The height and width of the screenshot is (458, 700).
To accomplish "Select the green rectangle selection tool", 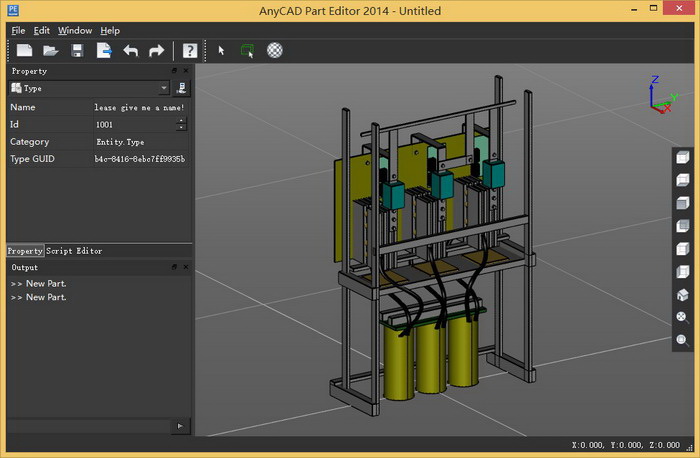I will 248,50.
